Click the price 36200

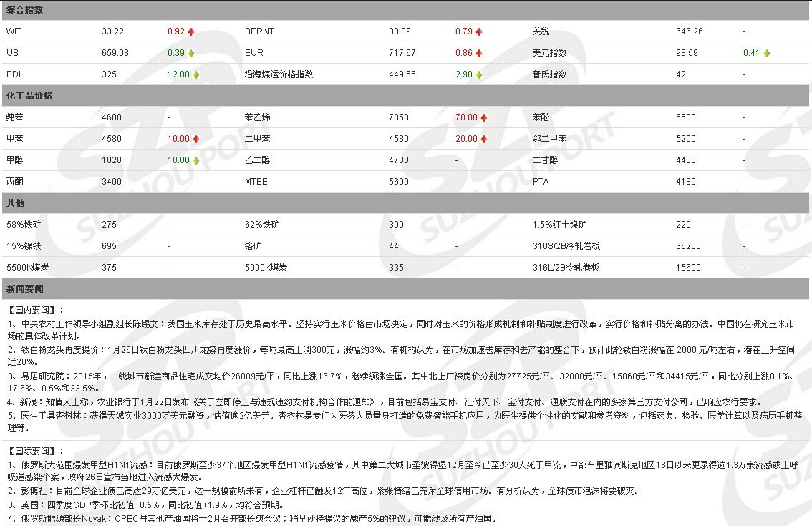688,246
